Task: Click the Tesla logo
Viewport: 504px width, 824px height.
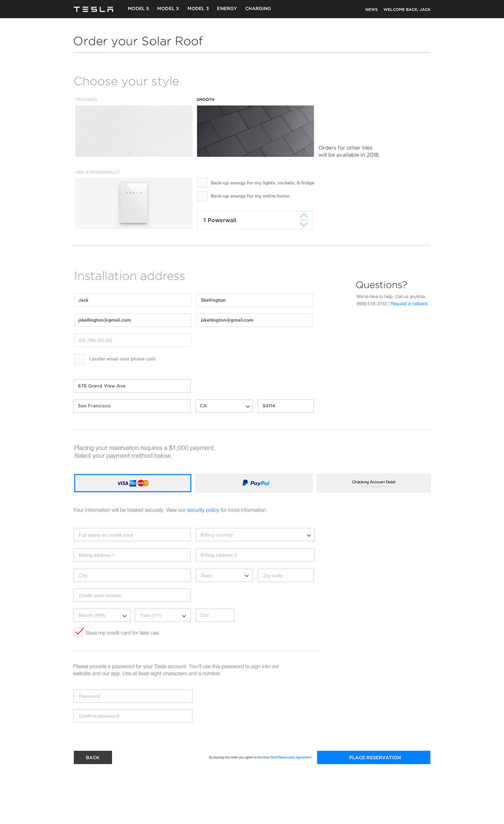Action: click(93, 9)
